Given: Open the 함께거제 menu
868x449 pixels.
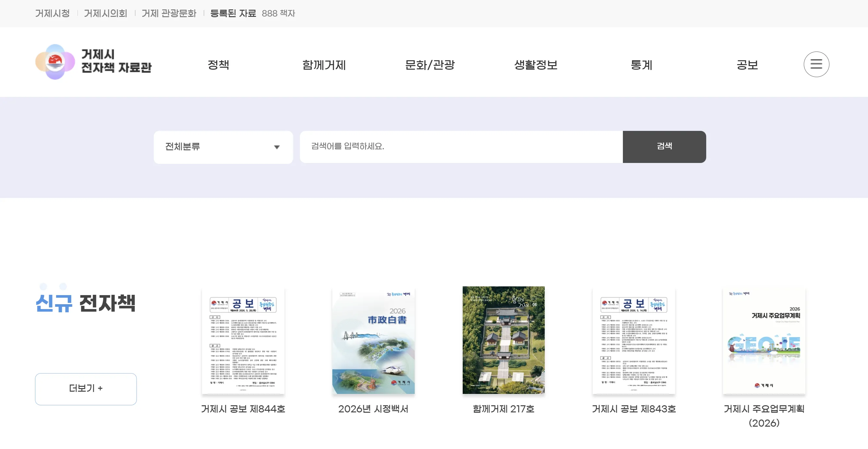Looking at the screenshot, I should (x=324, y=64).
